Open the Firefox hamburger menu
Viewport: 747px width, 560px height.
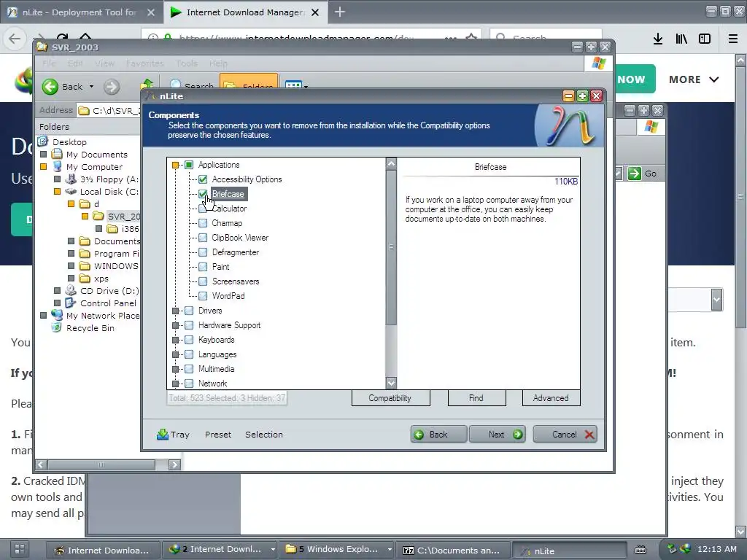(x=733, y=39)
